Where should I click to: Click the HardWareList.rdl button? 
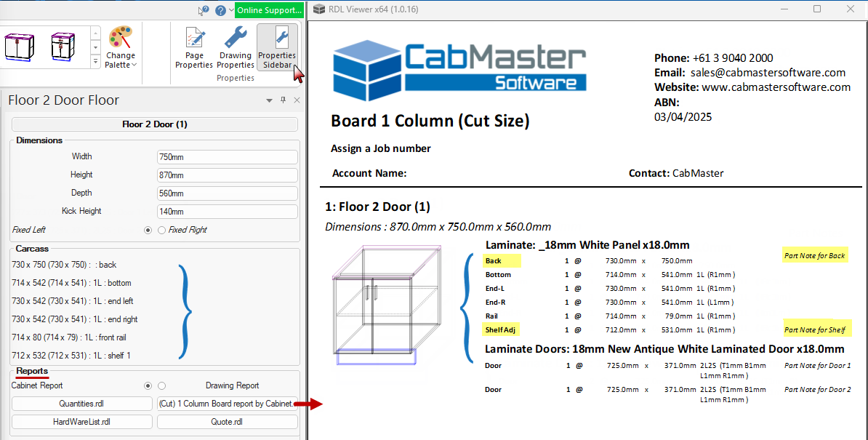[x=81, y=422]
